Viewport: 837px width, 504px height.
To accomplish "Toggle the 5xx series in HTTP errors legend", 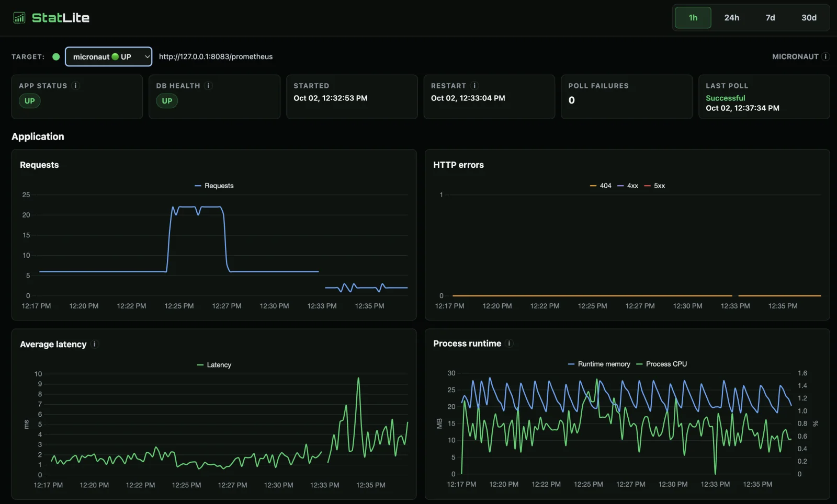I will (654, 186).
